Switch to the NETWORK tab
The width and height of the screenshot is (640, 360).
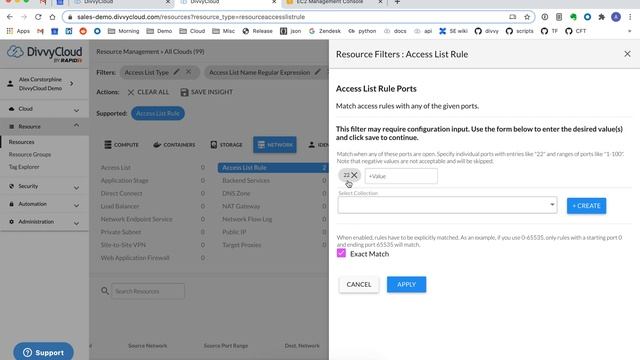pyautogui.click(x=275, y=145)
